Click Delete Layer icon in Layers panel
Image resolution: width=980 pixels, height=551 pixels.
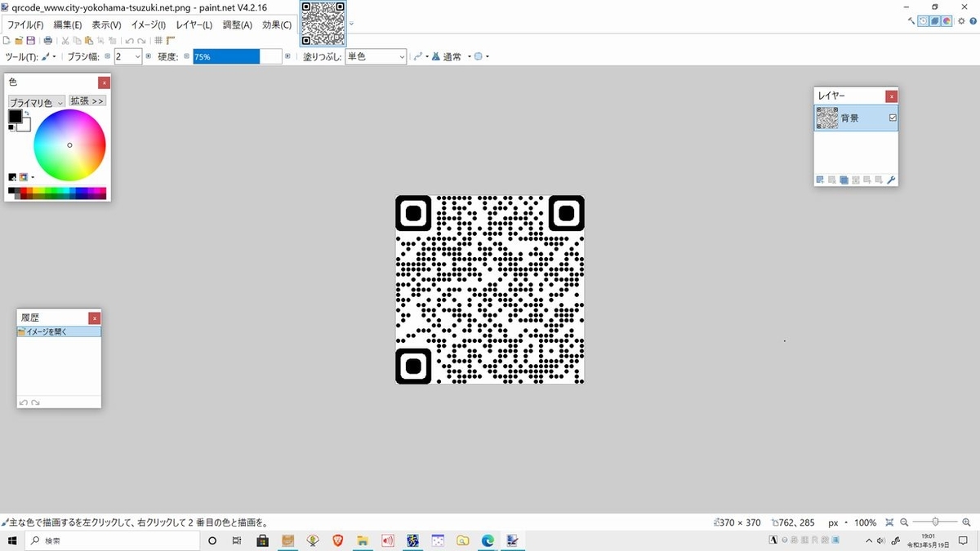tap(831, 180)
